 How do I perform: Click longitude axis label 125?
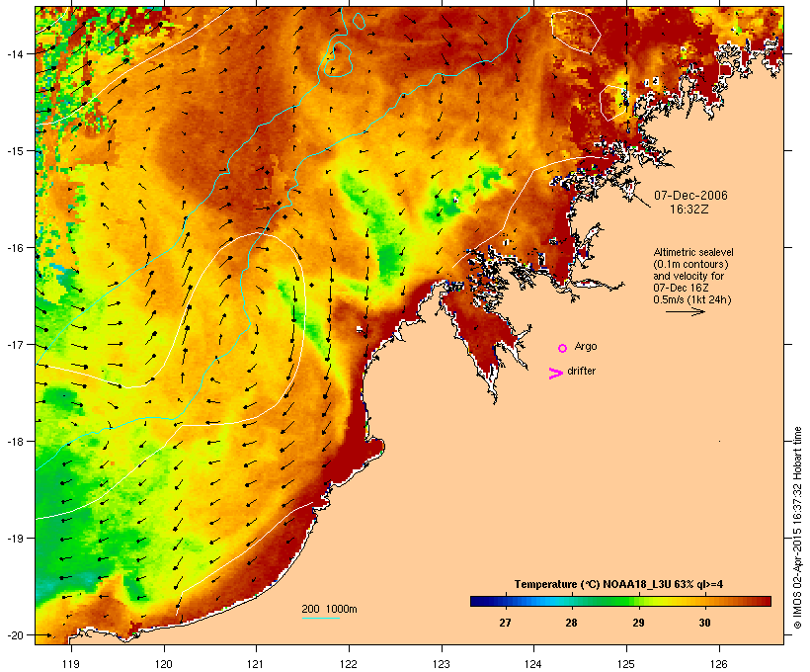pyautogui.click(x=626, y=664)
